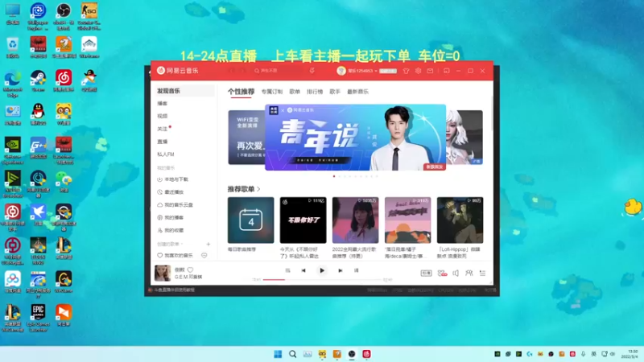Select the 排行榜 tab
The image size is (644, 362).
315,92
